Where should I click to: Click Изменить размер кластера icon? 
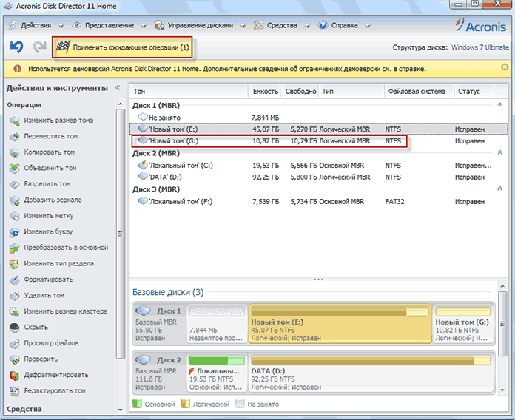coord(14,311)
